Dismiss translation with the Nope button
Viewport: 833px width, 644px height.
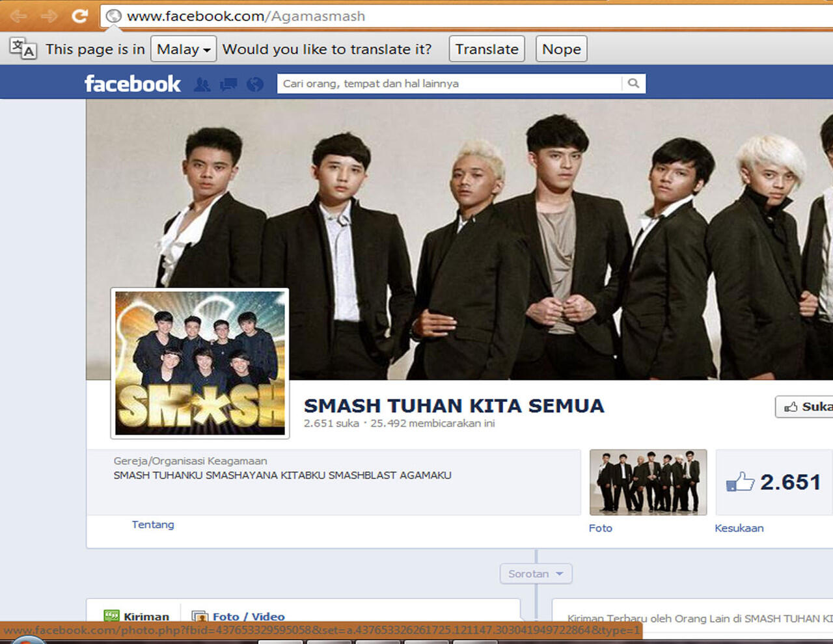click(x=561, y=49)
